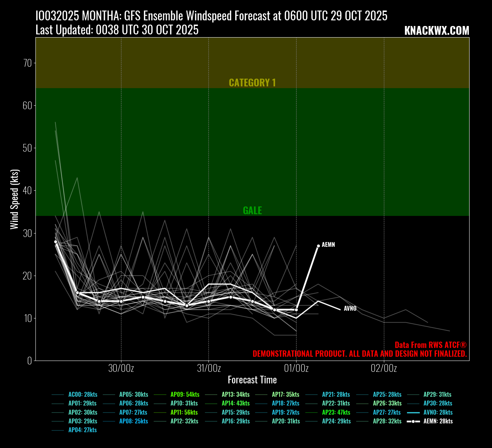Click the AP23: 47kts legend item
492x448 pixels.
point(336,412)
